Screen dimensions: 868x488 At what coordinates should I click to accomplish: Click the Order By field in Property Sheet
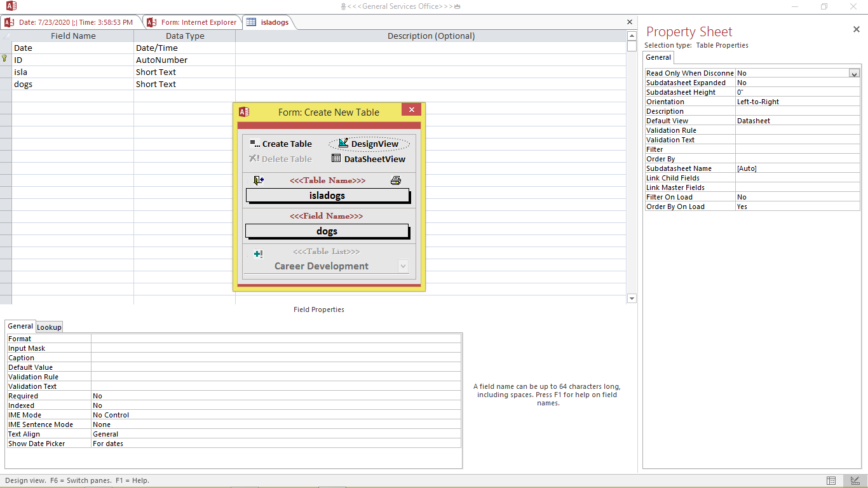point(797,159)
